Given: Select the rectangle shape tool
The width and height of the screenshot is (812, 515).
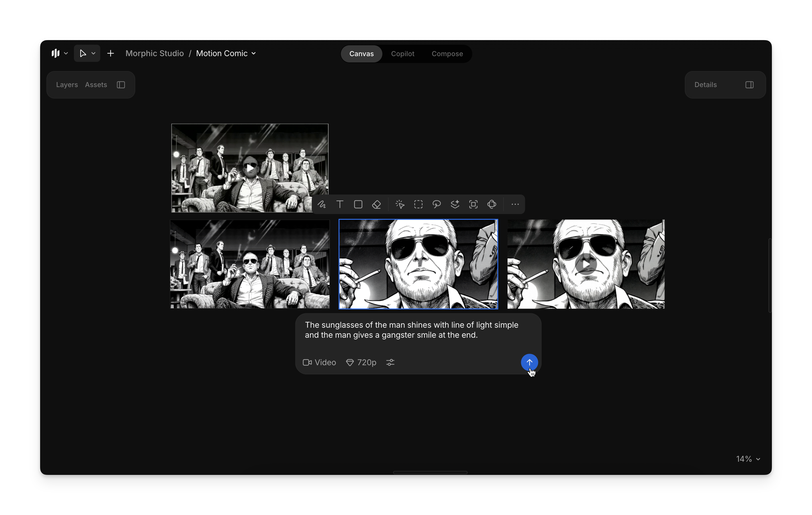Looking at the screenshot, I should click(x=358, y=204).
